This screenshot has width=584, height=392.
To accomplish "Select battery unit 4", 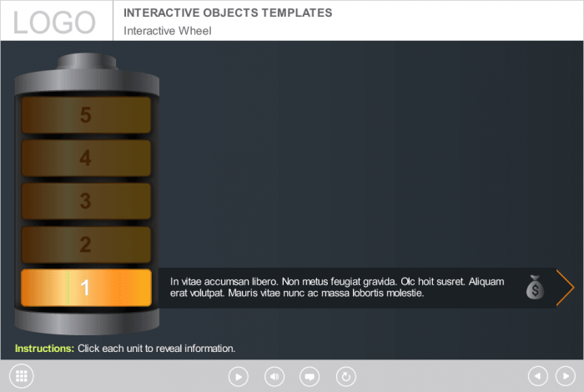I will (x=86, y=158).
